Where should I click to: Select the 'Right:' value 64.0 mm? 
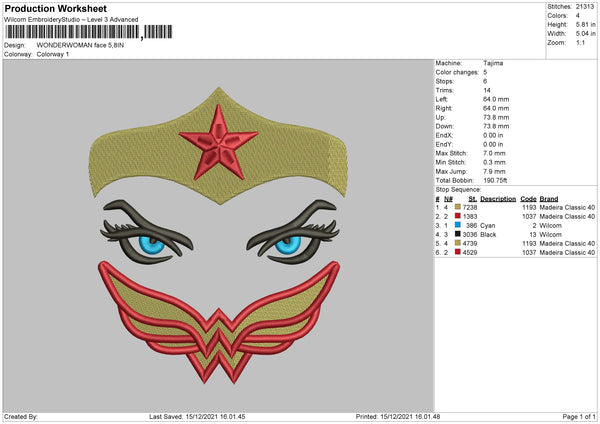click(496, 108)
